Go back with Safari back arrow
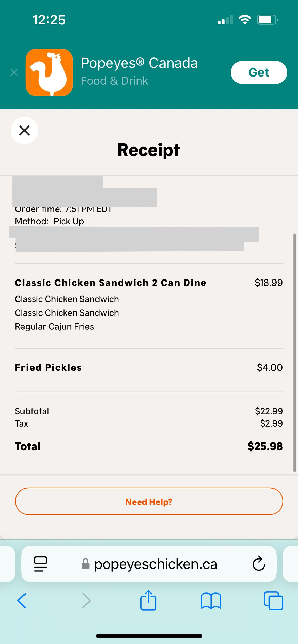Screen dimensions: 298x644 tap(22, 601)
